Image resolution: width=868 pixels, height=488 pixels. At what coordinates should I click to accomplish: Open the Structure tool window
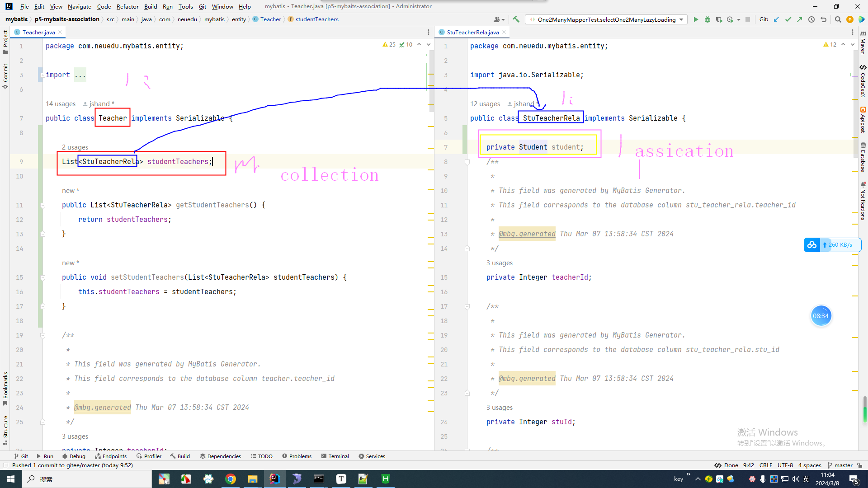(5, 430)
